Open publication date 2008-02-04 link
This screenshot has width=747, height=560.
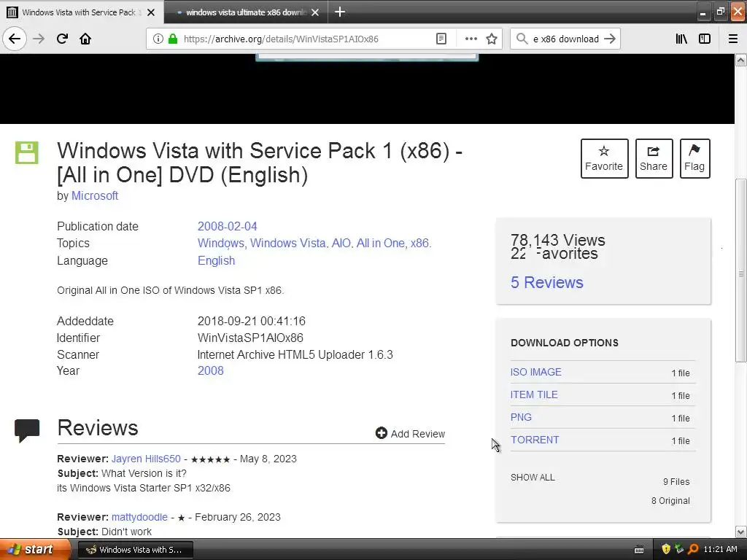[228, 226]
